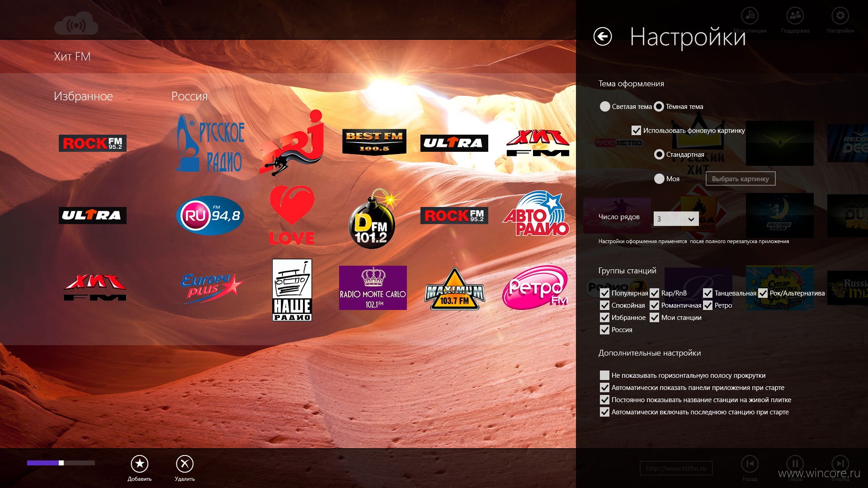The width and height of the screenshot is (868, 488).
Task: Add station to favorites with Добавить
Action: click(x=140, y=468)
